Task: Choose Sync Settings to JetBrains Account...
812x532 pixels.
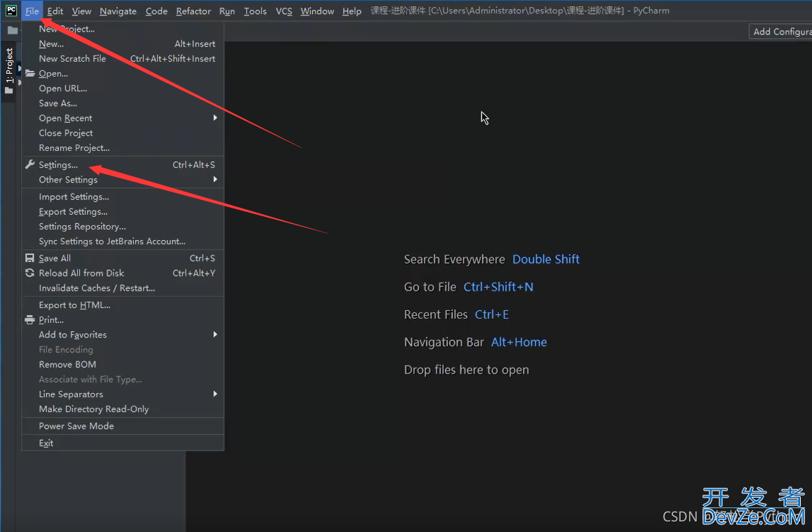Action: point(123,241)
